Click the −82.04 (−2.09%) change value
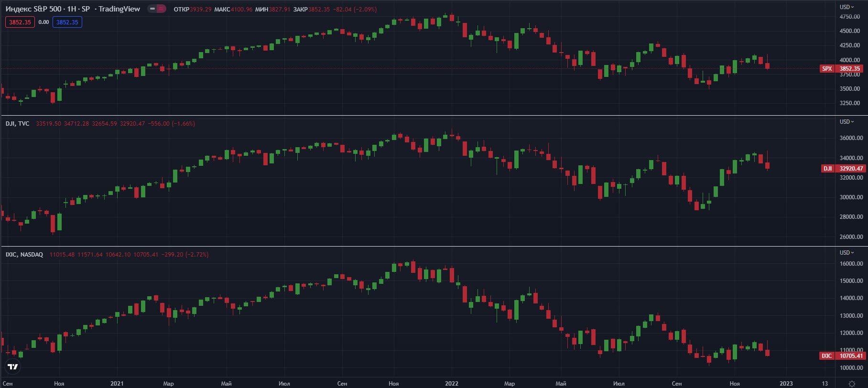This screenshot has height=388, width=868. pos(355,9)
